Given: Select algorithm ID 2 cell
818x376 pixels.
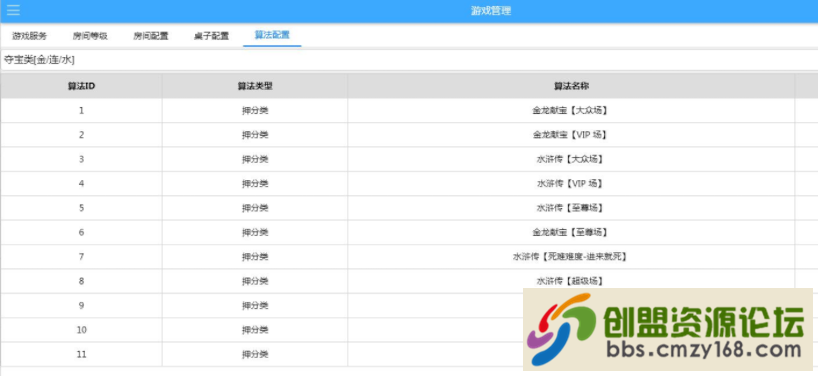Looking at the screenshot, I should (x=81, y=135).
